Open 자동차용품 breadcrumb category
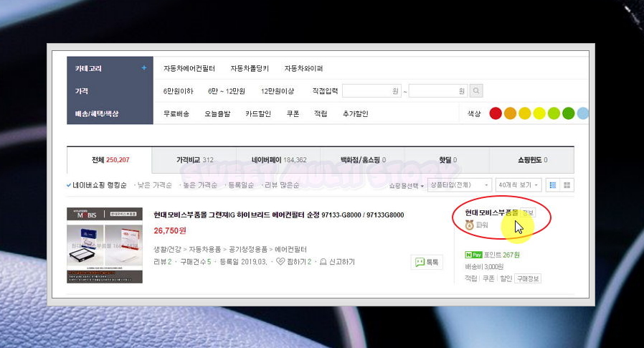The width and height of the screenshot is (644, 348). pyautogui.click(x=205, y=250)
